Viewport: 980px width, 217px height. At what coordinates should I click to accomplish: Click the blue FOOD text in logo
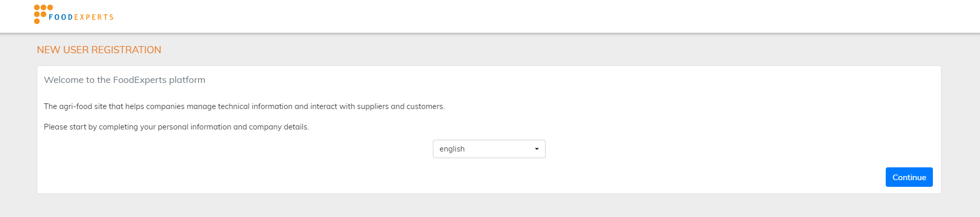[61, 17]
